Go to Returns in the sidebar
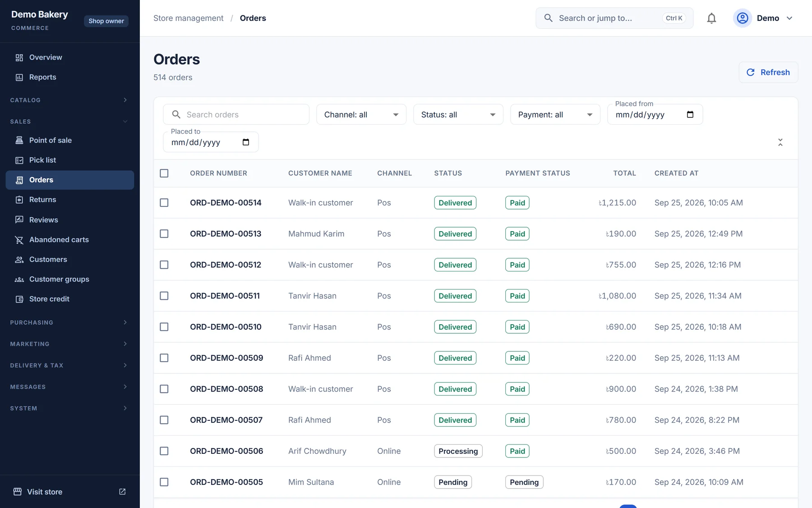Viewport: 812px width, 508px height. pos(70,200)
